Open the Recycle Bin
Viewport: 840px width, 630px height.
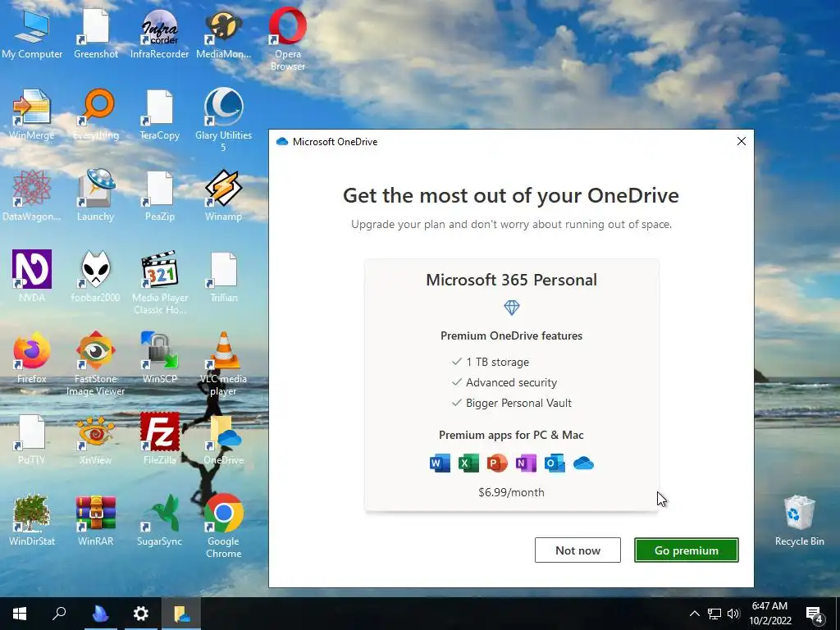799,521
